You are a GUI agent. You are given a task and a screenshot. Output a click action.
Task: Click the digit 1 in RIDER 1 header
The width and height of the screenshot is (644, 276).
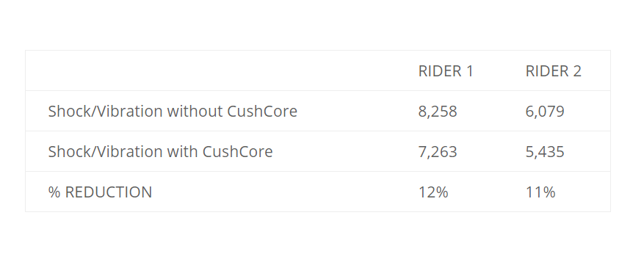[469, 71]
